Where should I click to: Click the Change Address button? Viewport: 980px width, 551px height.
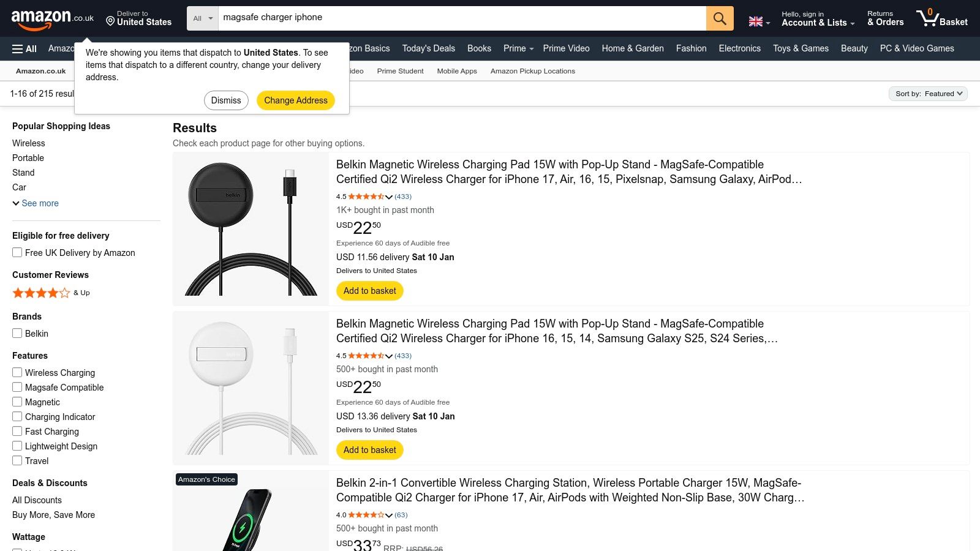pos(295,100)
